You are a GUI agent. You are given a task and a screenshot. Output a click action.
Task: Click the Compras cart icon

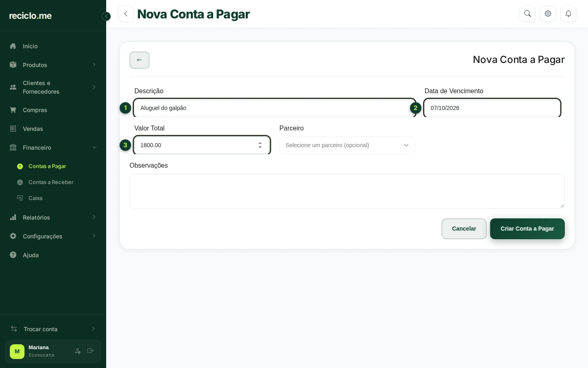coord(13,110)
